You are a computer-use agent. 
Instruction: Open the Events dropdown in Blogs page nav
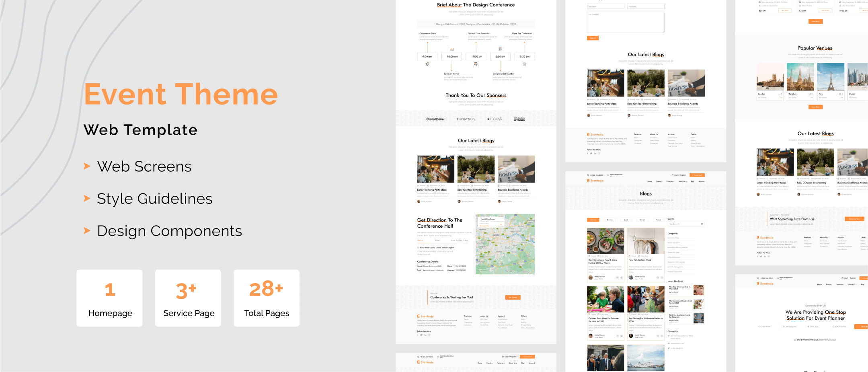[x=659, y=181]
